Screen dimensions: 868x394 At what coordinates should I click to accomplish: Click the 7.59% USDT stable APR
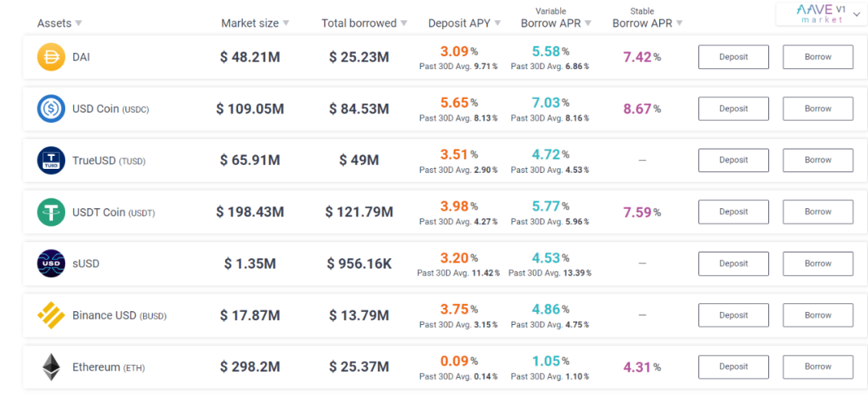pos(641,212)
